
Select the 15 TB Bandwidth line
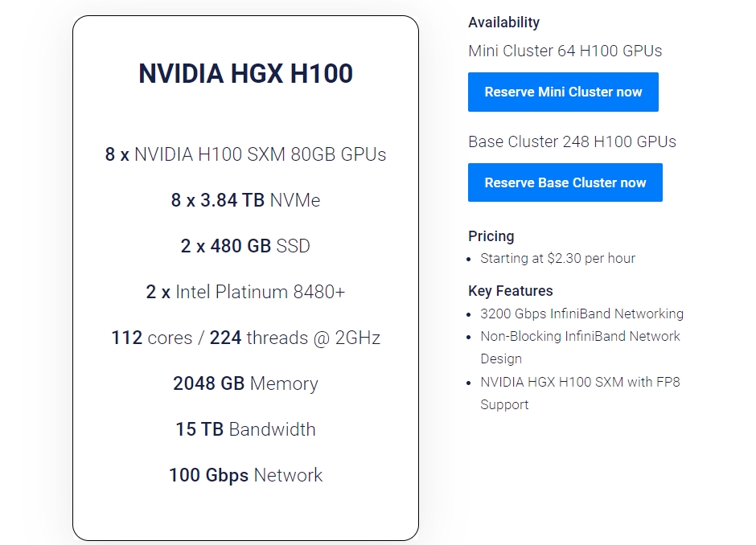(245, 429)
